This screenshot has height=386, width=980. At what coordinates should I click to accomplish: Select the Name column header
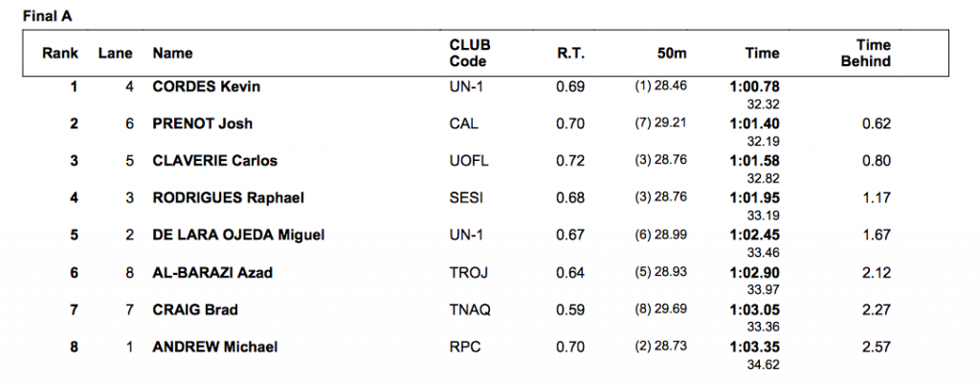[x=172, y=54]
